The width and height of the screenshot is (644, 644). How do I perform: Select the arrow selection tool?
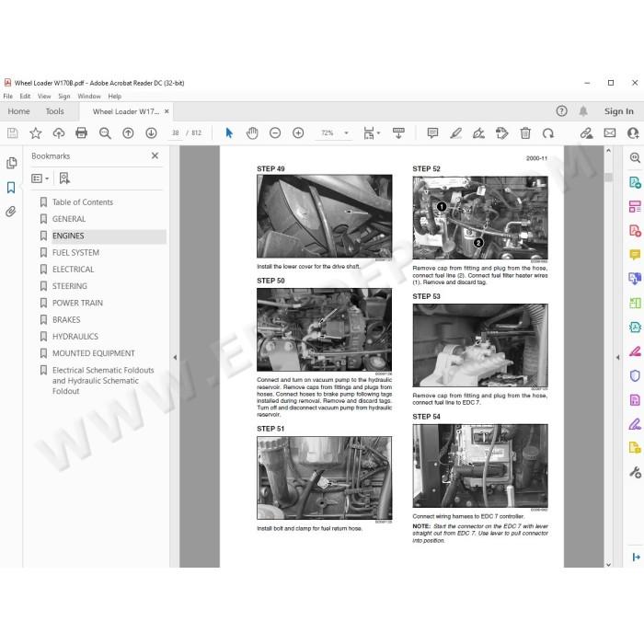click(x=229, y=133)
